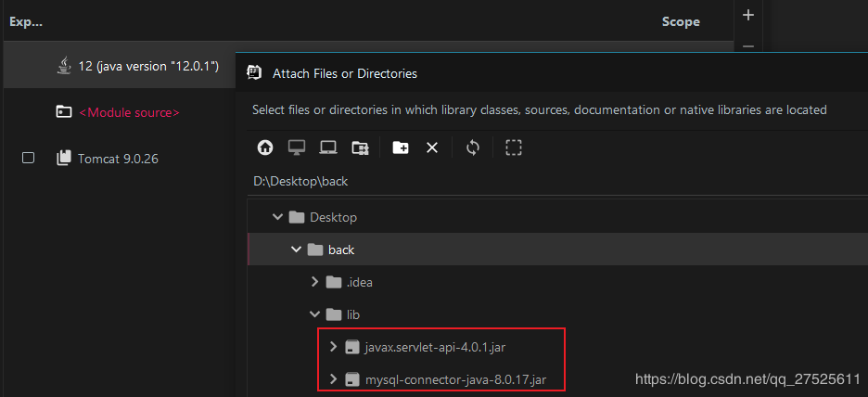The width and height of the screenshot is (868, 397).
Task: Click the Desktop directory toolbar icon
Action: 297,147
